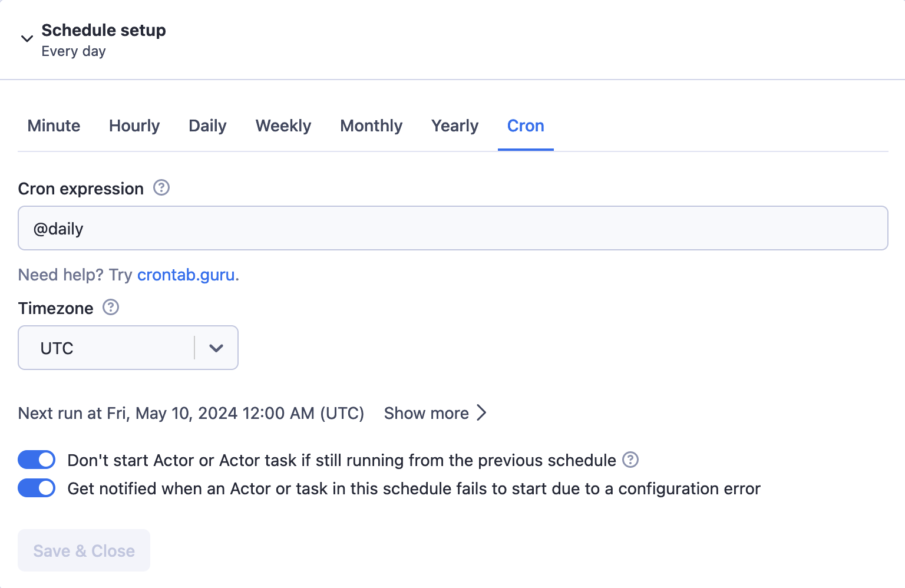Screen dimensions: 905x588
Task: Switch to the Minute tab
Action: click(x=54, y=126)
